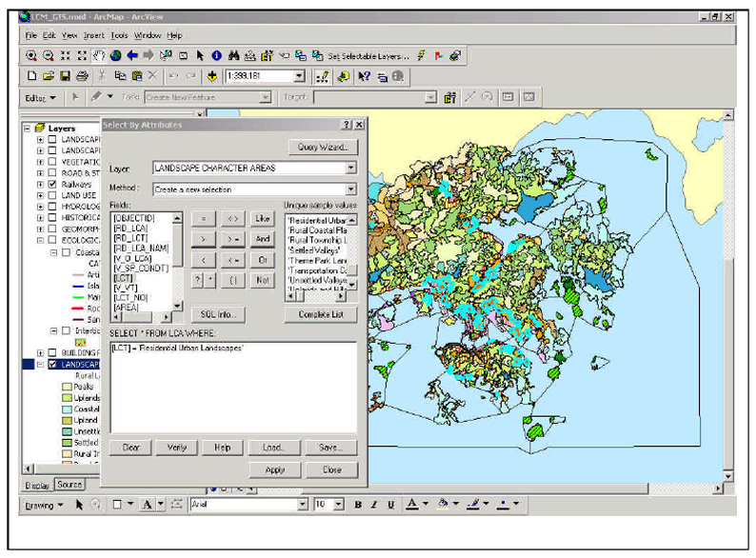The image size is (756, 558).
Task: Enable the LAND USE layer checkbox
Action: pyautogui.click(x=52, y=195)
